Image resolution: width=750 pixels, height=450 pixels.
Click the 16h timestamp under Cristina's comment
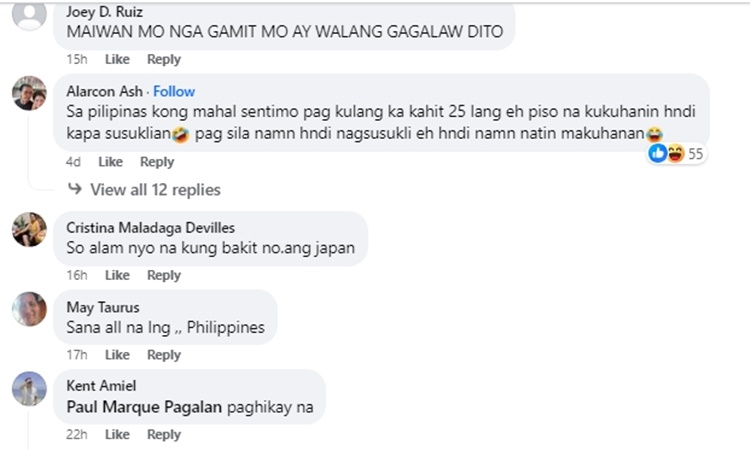click(x=77, y=275)
